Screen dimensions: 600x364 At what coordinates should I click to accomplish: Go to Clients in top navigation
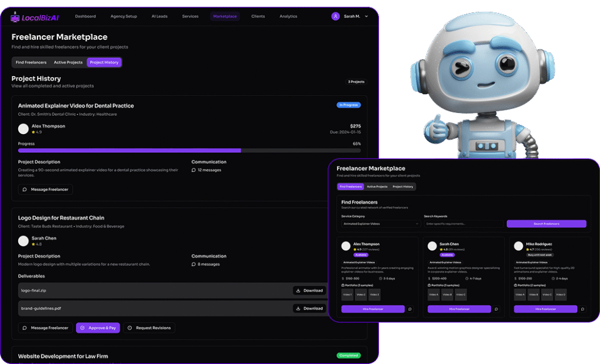click(x=258, y=16)
